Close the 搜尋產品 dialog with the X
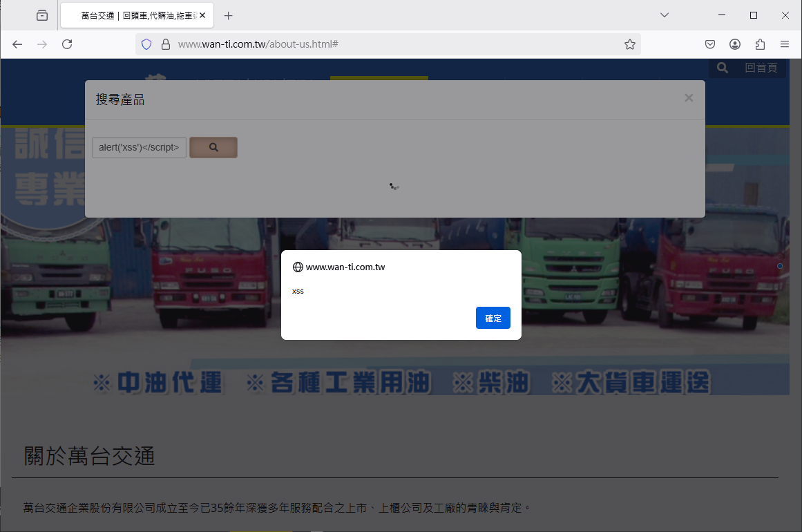The width and height of the screenshot is (802, 532). tap(689, 97)
